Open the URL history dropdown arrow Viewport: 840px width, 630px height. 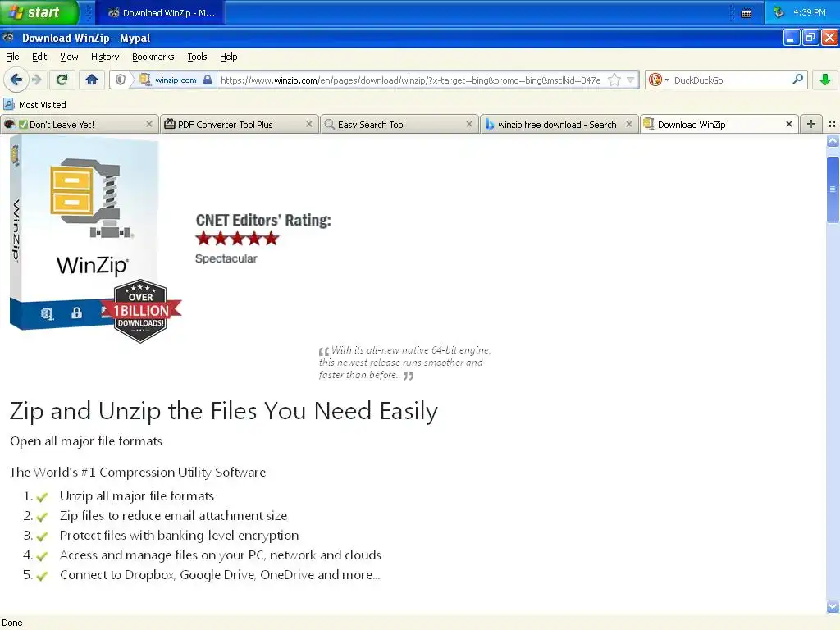click(631, 80)
